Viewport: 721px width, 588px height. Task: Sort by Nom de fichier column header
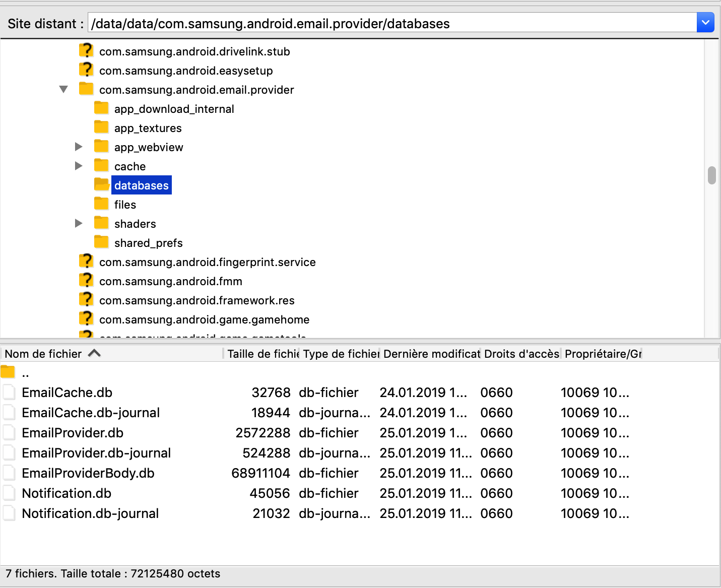pyautogui.click(x=112, y=354)
